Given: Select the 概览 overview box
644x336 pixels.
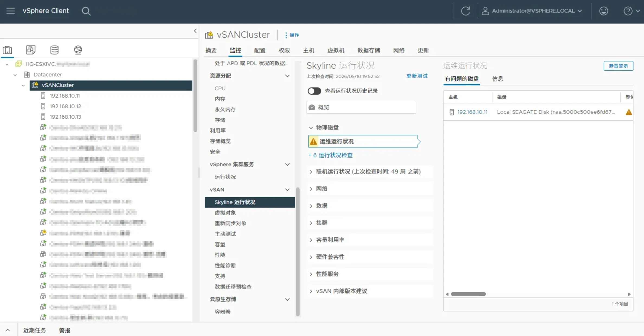Looking at the screenshot, I should pyautogui.click(x=361, y=107).
